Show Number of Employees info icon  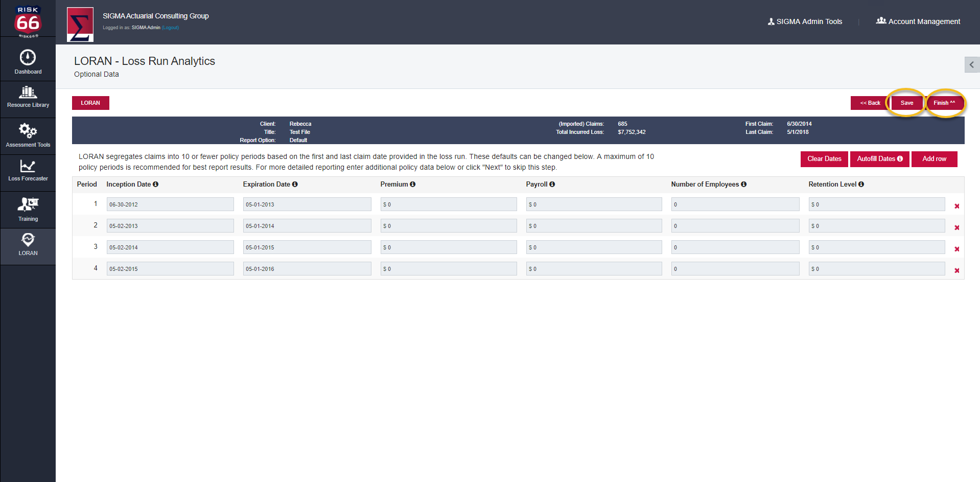(x=743, y=185)
